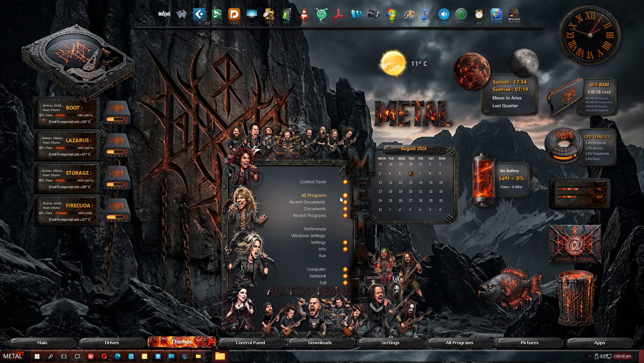Choose Run from the start menu

322,256
